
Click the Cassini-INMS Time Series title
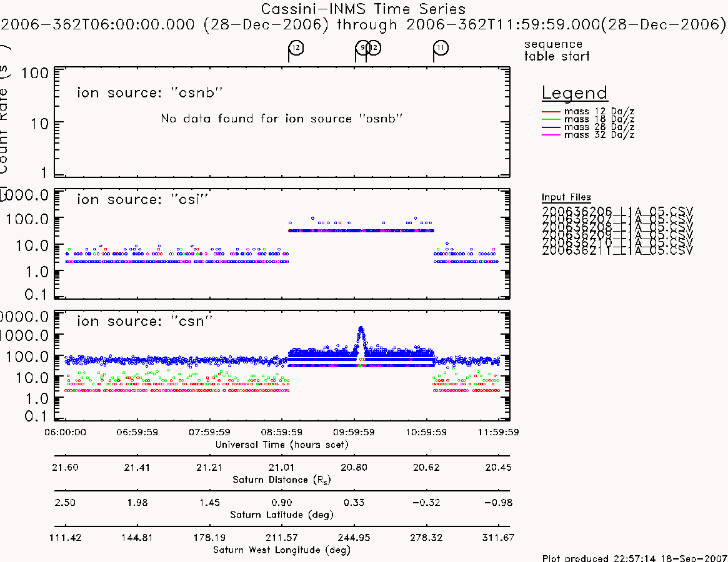(363, 9)
